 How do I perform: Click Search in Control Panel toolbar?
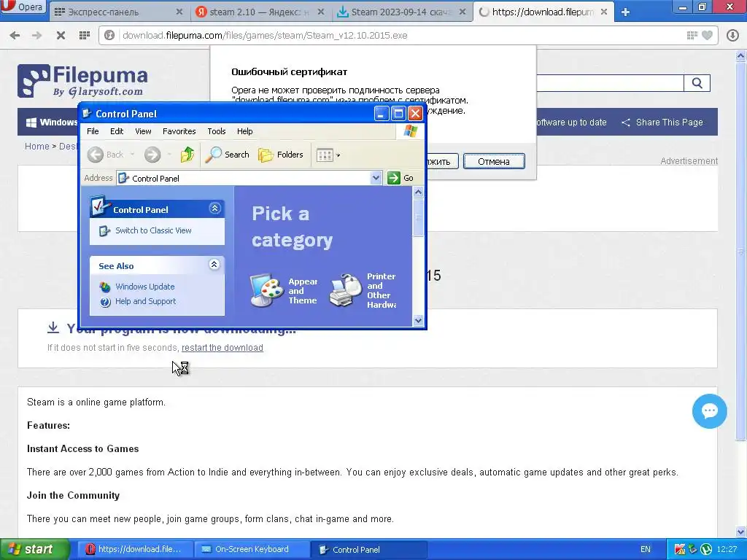(228, 155)
